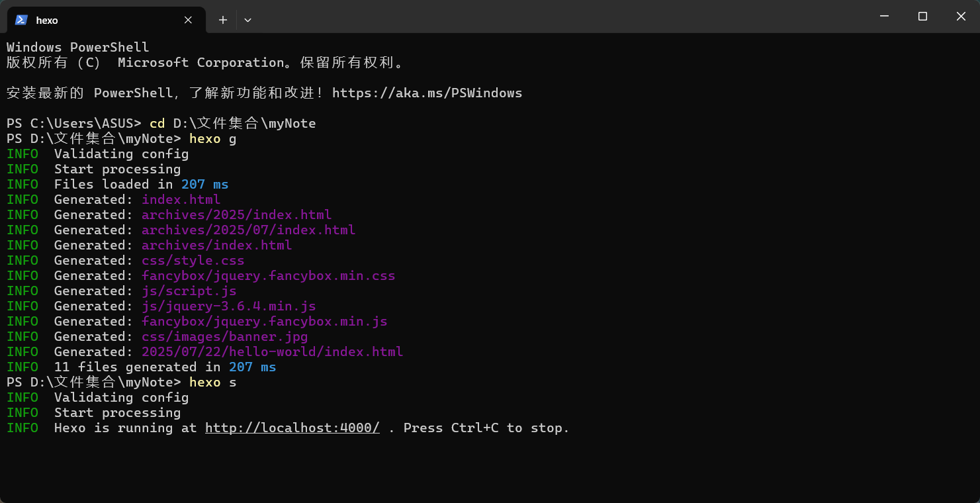This screenshot has height=503, width=980.
Task: Click the 2025/07/22/hello-world/index.html path
Action: [x=272, y=352]
